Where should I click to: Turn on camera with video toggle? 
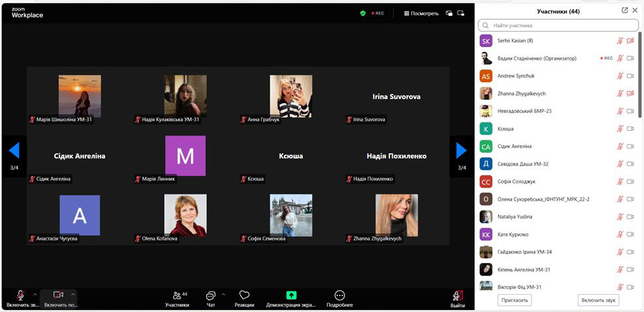[x=58, y=295]
